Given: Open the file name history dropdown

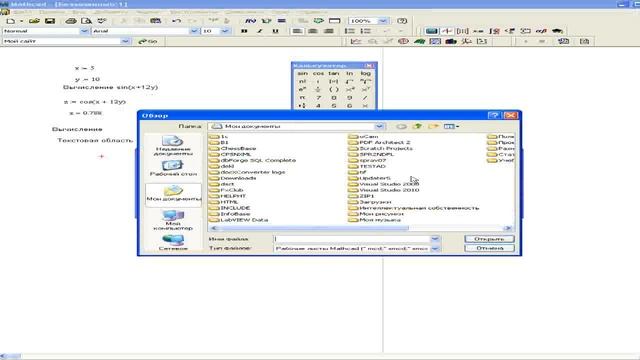Looking at the screenshot, I should coord(435,239).
